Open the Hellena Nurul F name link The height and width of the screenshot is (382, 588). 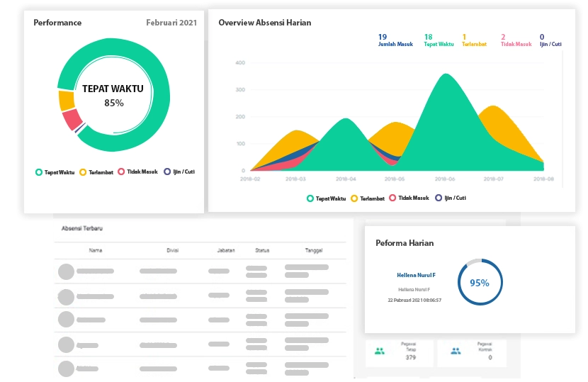click(416, 275)
